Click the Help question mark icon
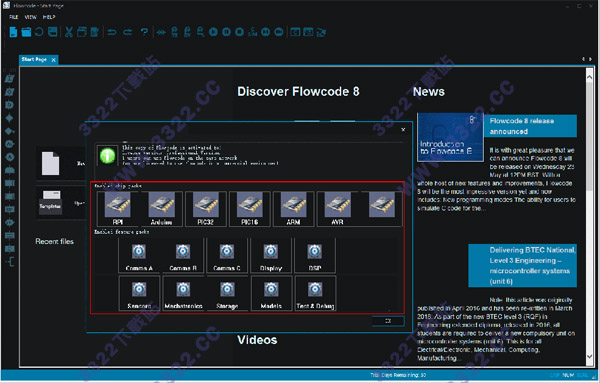This screenshot has width=600, height=383. 144,32
